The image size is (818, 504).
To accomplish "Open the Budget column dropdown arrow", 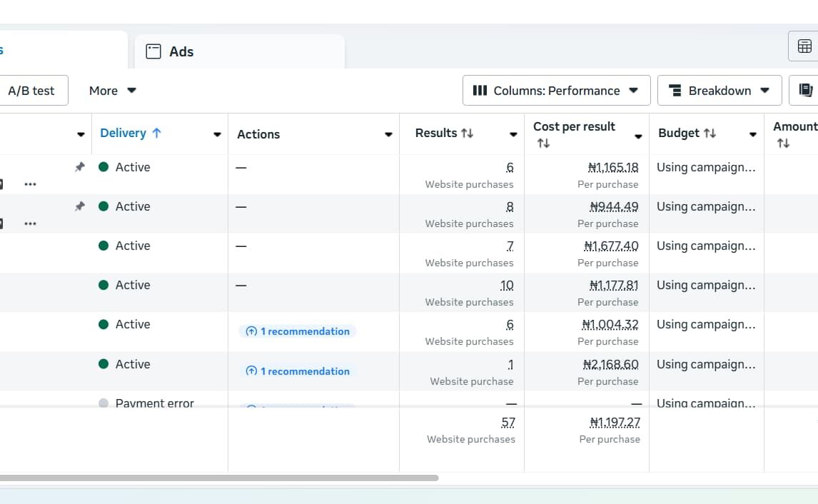I will [x=753, y=135].
